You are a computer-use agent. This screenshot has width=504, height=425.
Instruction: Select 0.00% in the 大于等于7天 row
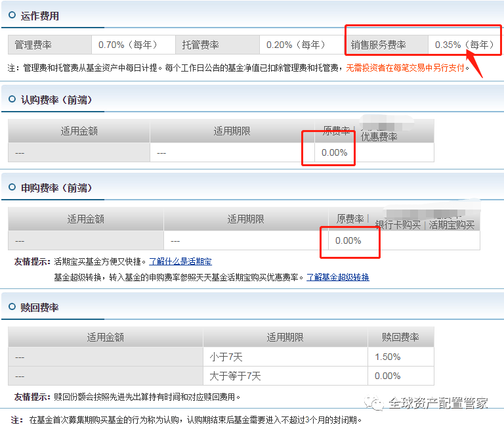(x=387, y=376)
